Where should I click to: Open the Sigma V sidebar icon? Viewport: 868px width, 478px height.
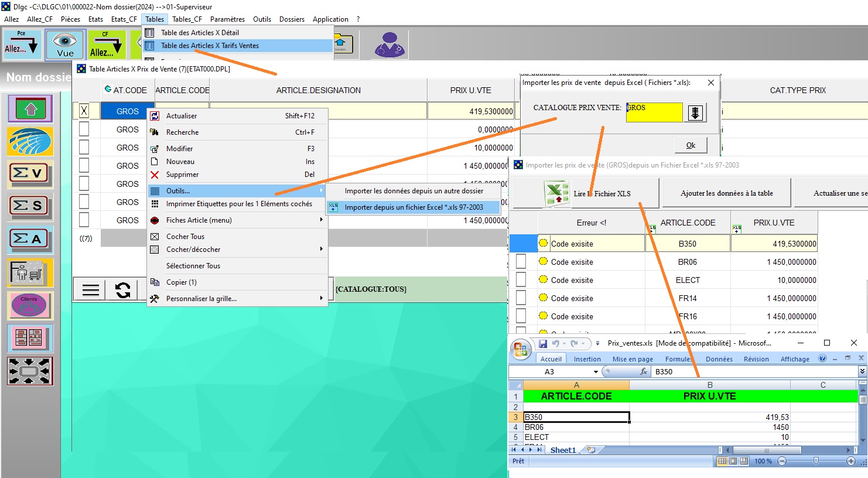click(30, 174)
